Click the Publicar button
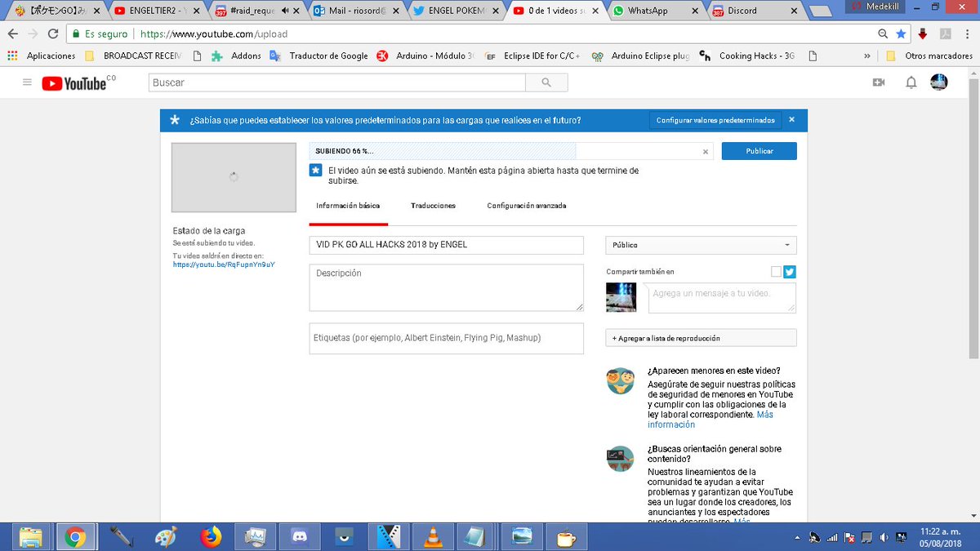Screen dimensions: 980x551 759,151
